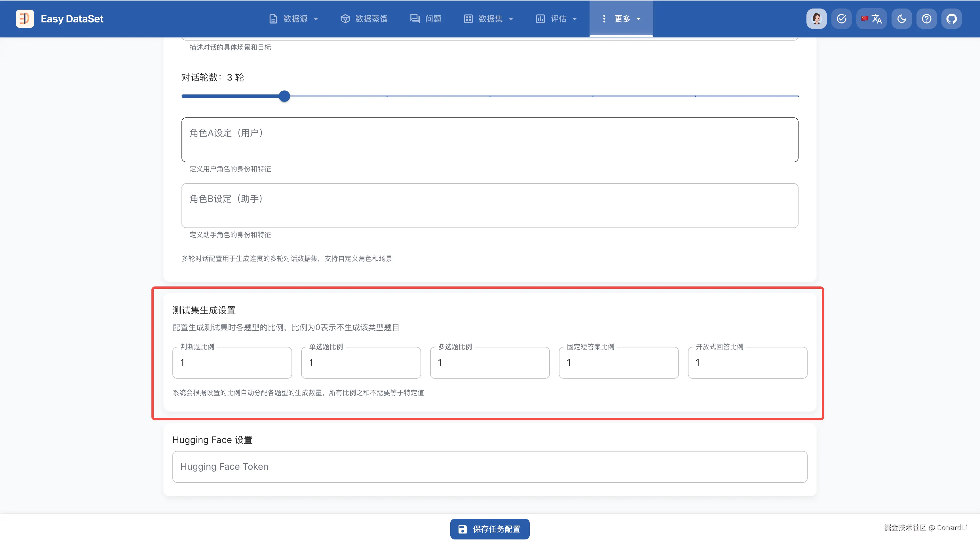Click the 对话轮数 slider handle
This screenshot has height=544, width=980.
[x=284, y=96]
